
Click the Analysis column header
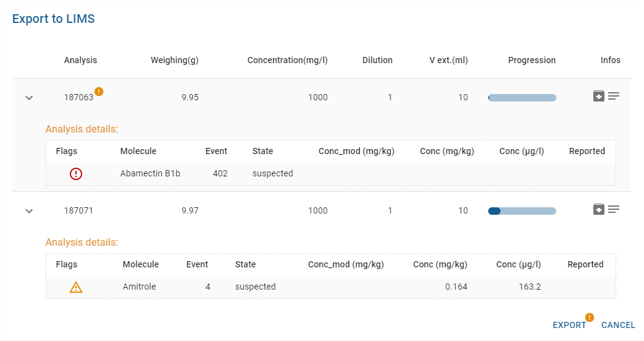coord(80,60)
